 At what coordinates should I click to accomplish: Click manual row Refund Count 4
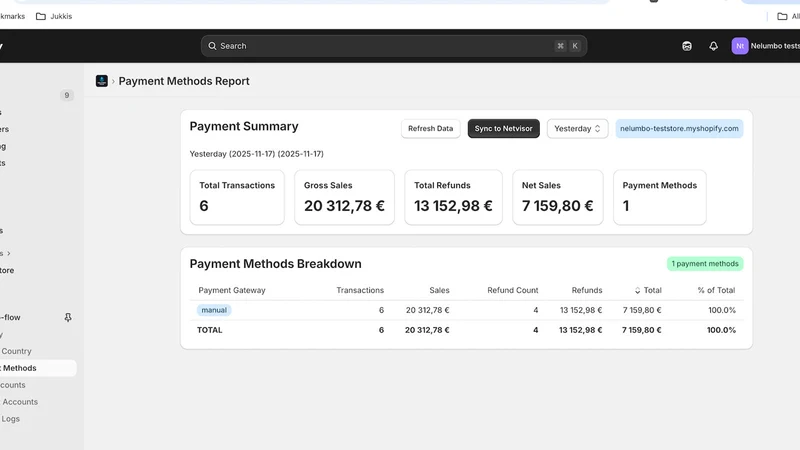click(536, 310)
